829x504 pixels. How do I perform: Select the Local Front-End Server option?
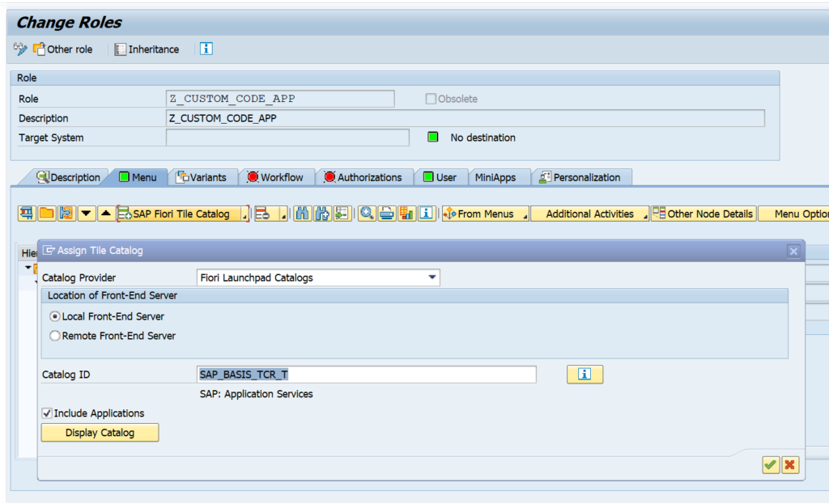(54, 316)
